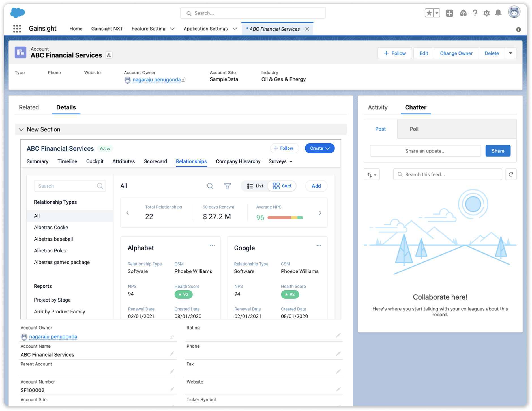
Task: Open the feed sort options dropdown
Action: pos(372,175)
